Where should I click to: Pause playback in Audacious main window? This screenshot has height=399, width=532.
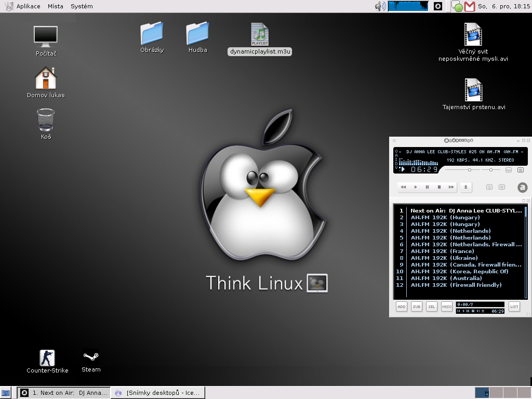[x=427, y=187]
